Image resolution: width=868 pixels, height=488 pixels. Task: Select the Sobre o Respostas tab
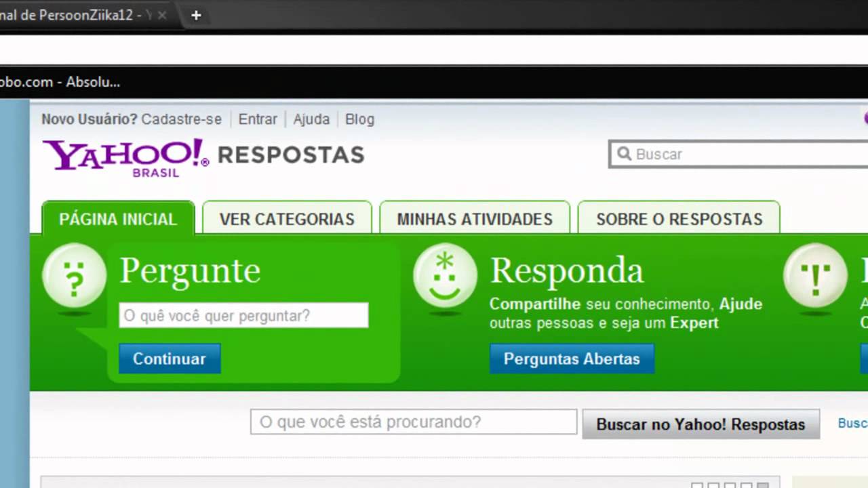pos(679,218)
